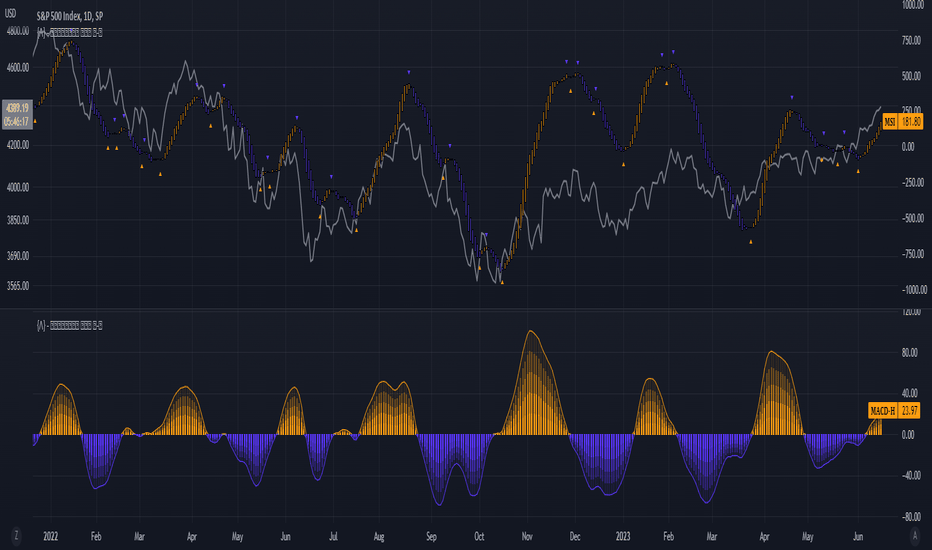Click the 05:46:17 countdown under the price label
This screenshot has width=932, height=550.
pyautogui.click(x=17, y=122)
